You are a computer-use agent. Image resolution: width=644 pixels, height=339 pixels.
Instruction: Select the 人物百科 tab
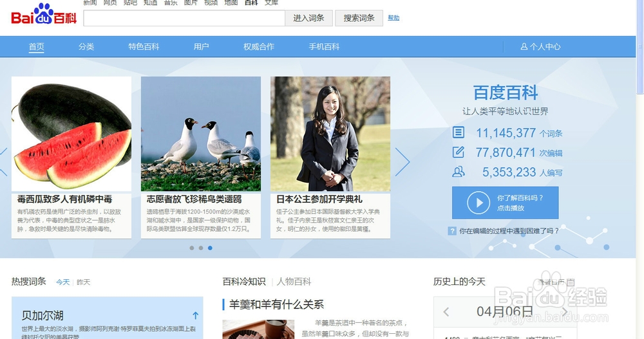[x=294, y=282]
